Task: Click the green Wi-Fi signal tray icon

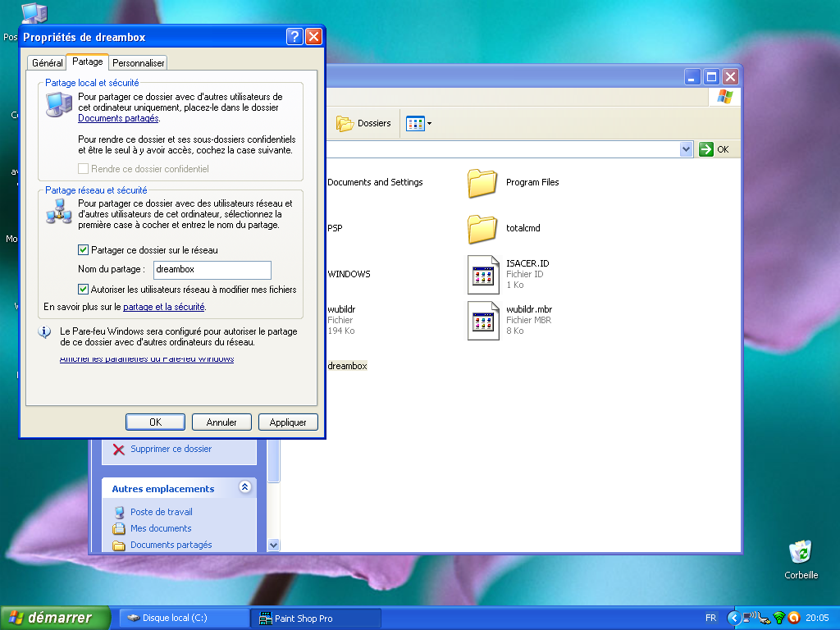Action: click(779, 619)
